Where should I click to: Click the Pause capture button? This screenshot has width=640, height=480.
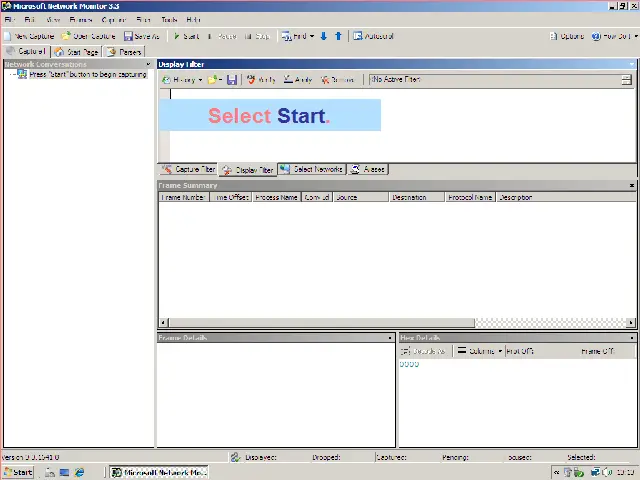click(222, 36)
